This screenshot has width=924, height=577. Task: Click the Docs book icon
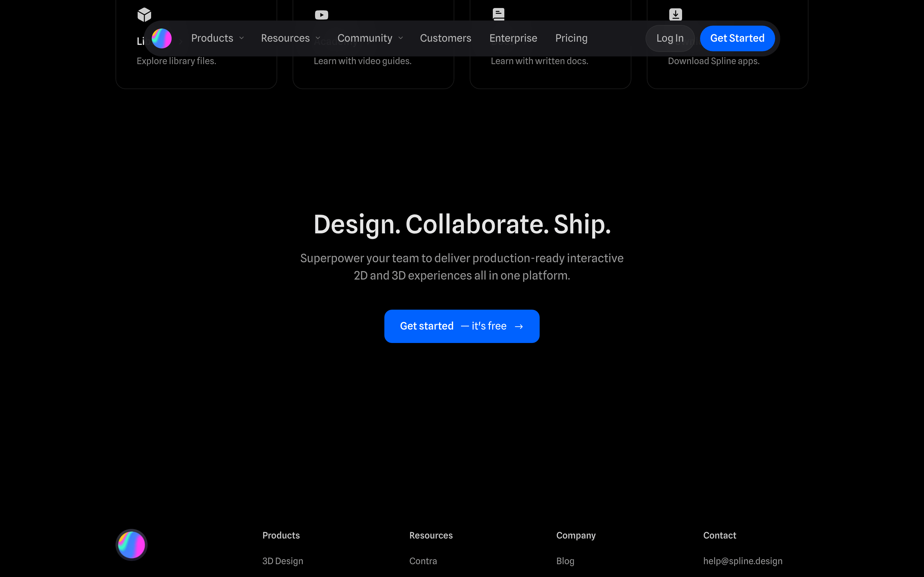click(x=499, y=14)
